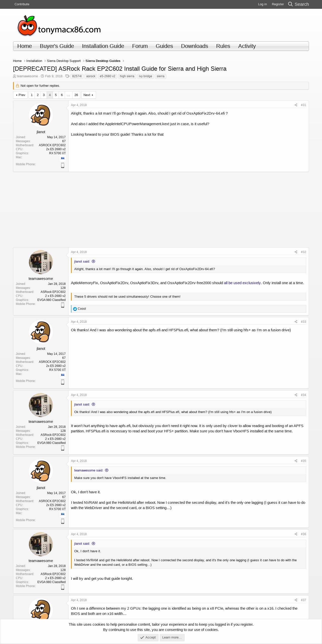This screenshot has width=322, height=644.
Task: Open the Activity menu item
Action: point(247,46)
